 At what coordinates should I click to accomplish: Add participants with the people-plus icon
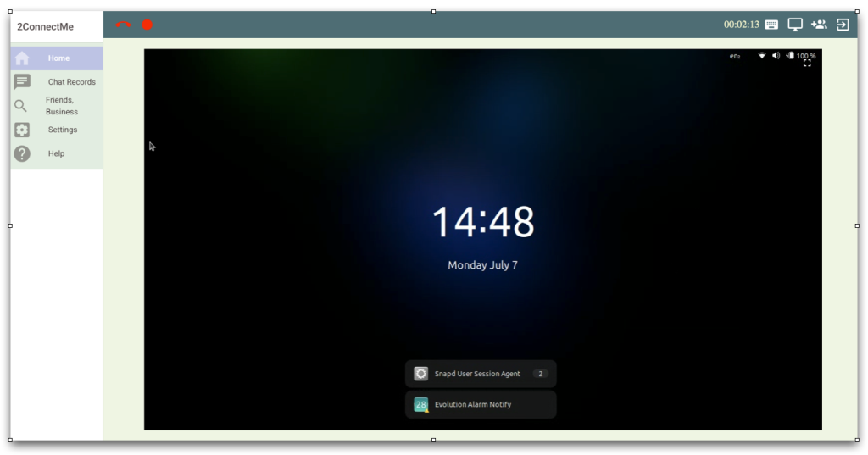click(819, 25)
